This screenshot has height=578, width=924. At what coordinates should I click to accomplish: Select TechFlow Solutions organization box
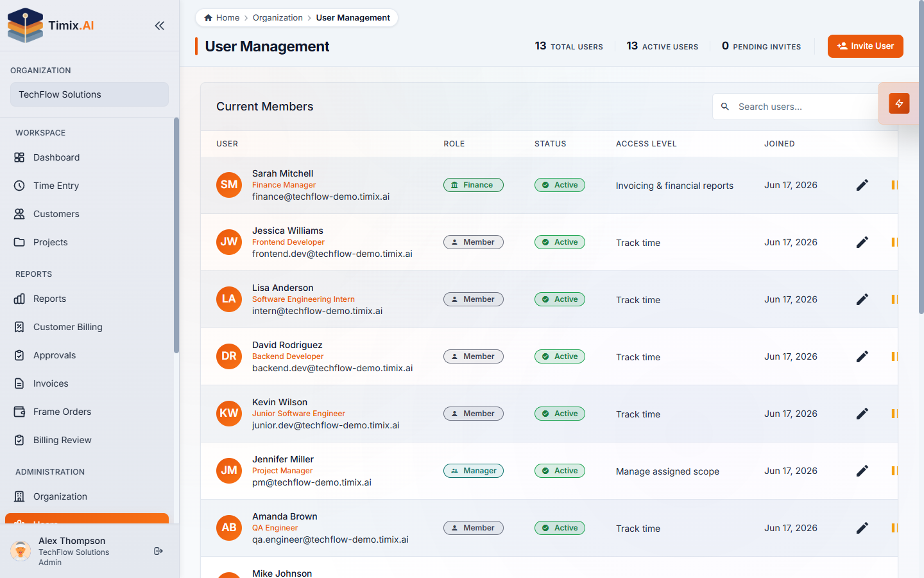[89, 94]
